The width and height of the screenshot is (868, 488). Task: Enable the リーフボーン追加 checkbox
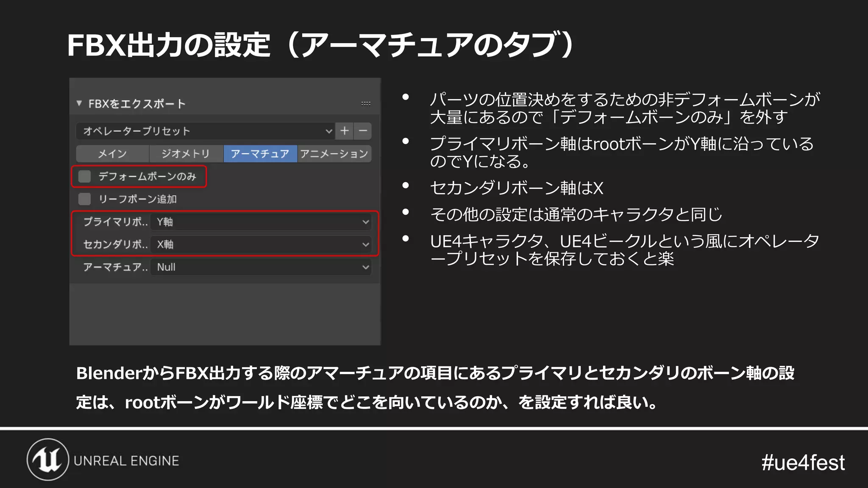pos(85,199)
